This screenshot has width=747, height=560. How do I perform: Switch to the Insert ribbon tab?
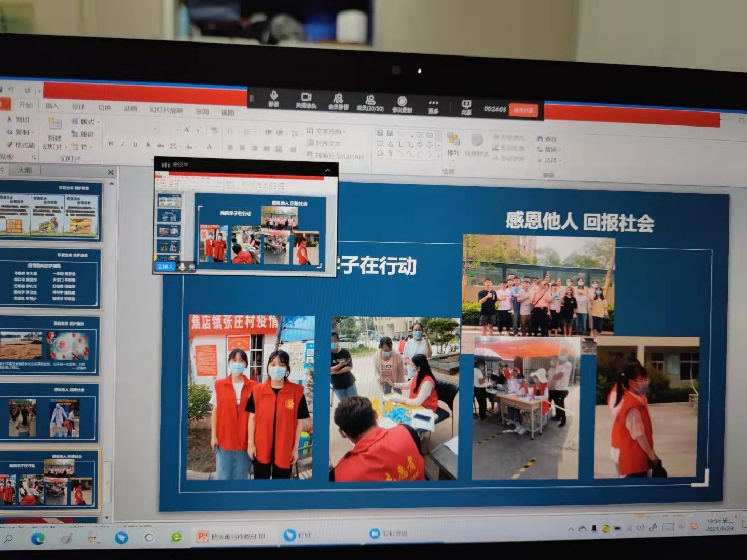pyautogui.click(x=52, y=106)
